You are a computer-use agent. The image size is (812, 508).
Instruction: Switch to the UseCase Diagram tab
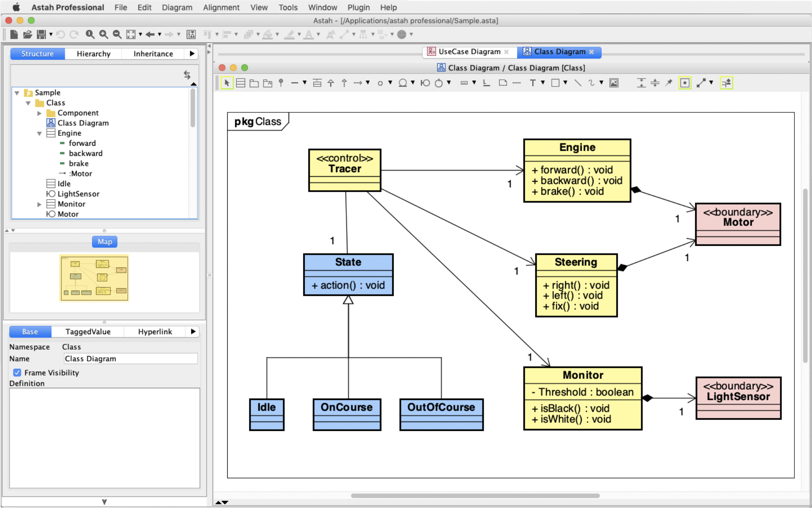(x=469, y=51)
